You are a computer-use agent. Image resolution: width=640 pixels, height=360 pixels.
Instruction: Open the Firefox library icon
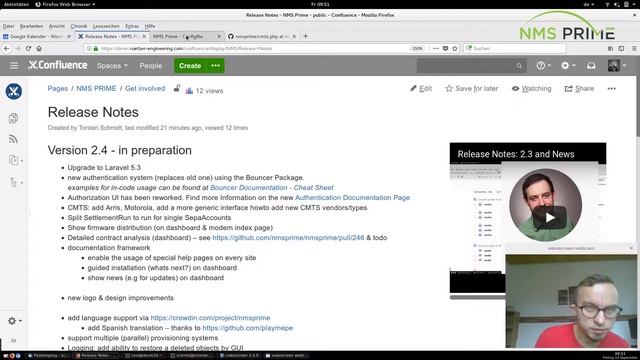point(611,48)
